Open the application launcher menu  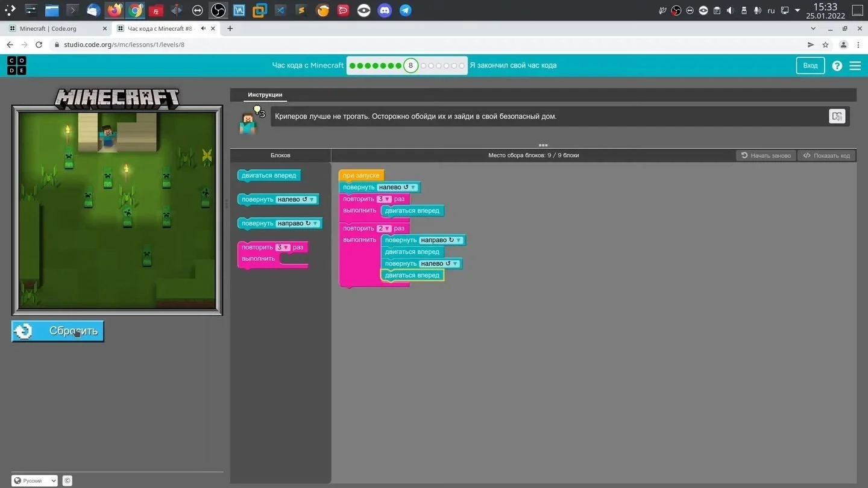(10, 10)
